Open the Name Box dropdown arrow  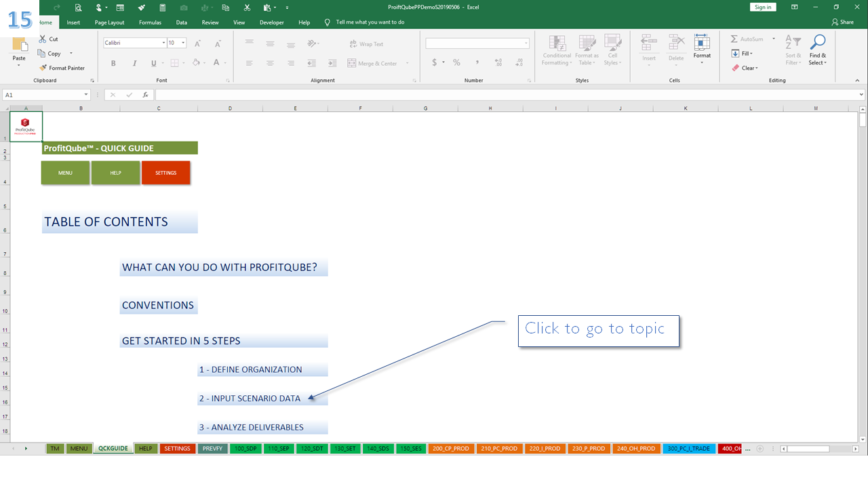[86, 95]
